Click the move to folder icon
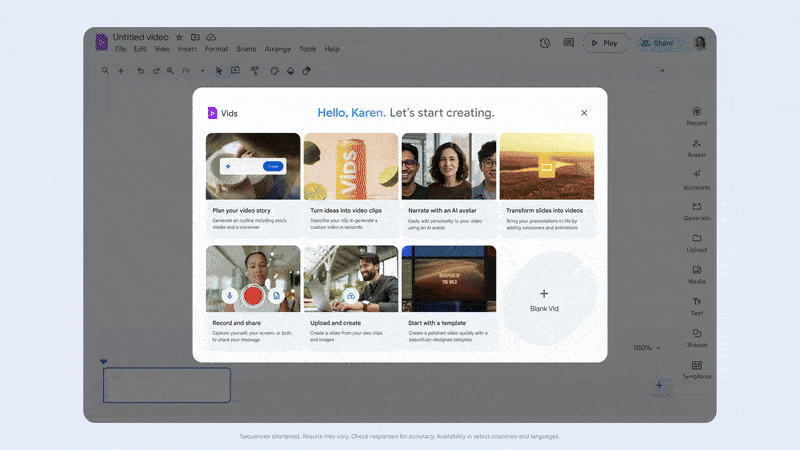 195,37
